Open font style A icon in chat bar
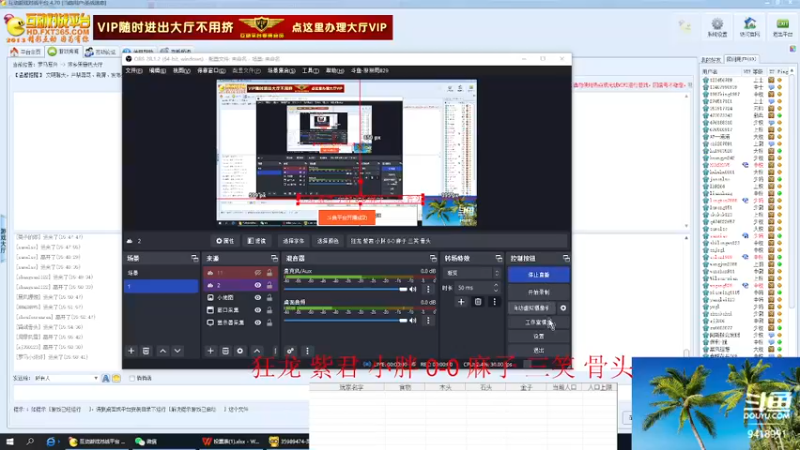The height and width of the screenshot is (450, 800). tap(106, 378)
